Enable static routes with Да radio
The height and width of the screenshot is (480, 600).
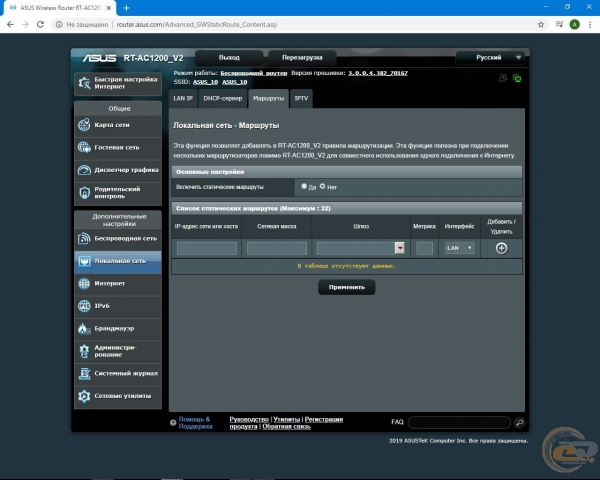click(x=304, y=186)
